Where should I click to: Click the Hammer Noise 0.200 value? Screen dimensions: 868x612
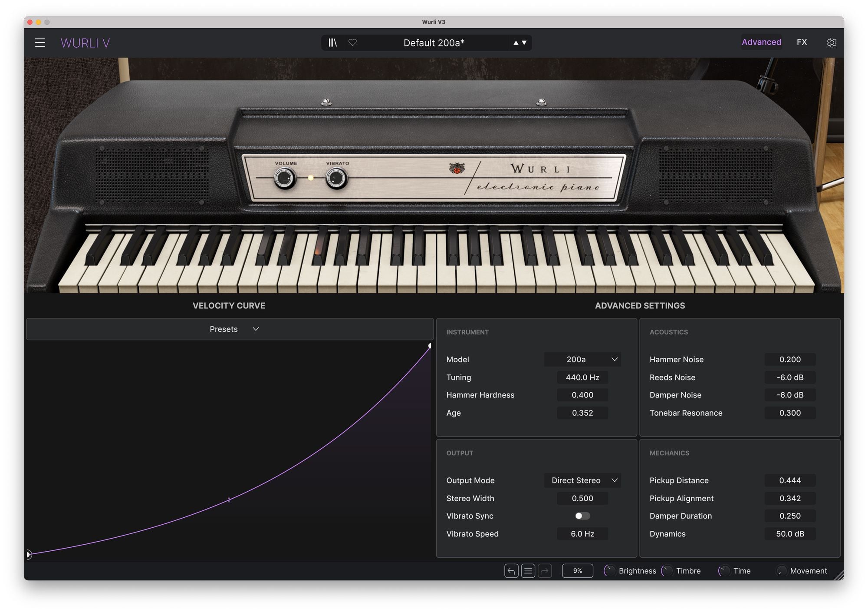[x=790, y=359]
